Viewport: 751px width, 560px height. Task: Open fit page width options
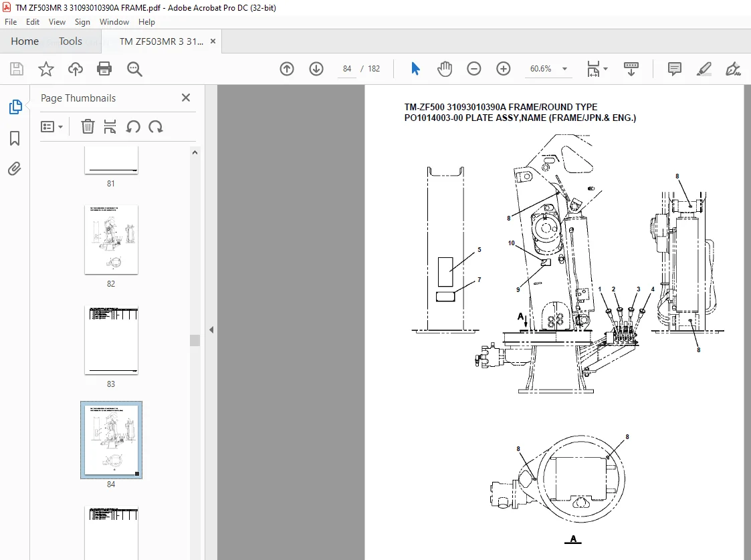click(x=597, y=69)
